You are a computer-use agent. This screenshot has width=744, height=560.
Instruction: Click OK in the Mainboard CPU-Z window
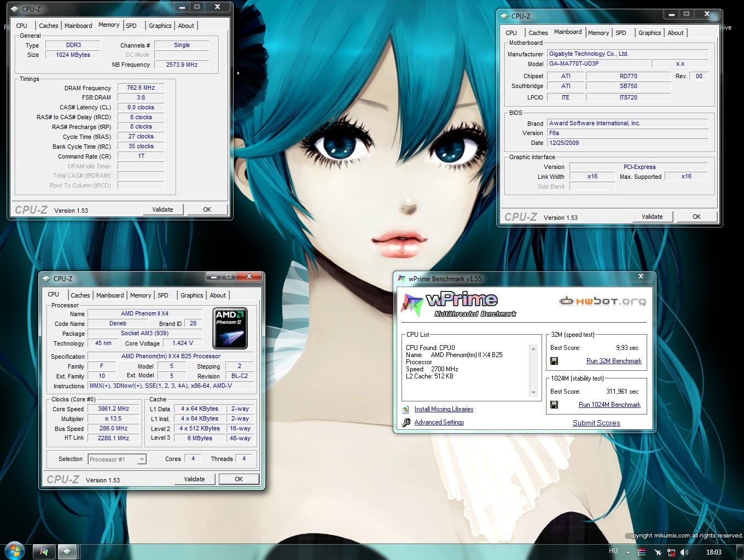click(696, 217)
